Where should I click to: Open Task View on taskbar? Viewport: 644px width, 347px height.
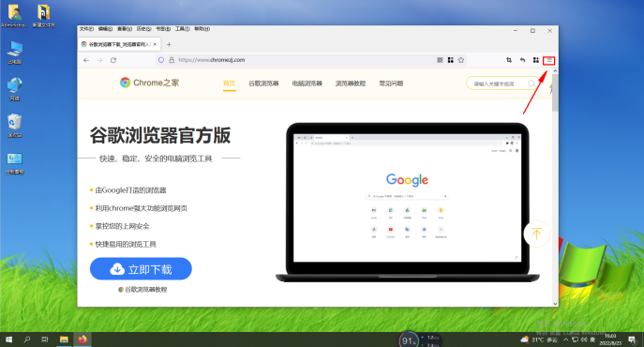click(45, 339)
